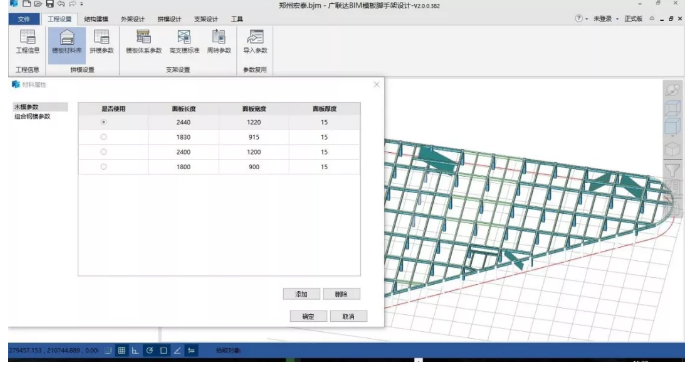The width and height of the screenshot is (695, 365).
Task: Switch to the 拼模设计 ribbon tab
Action: 169,19
